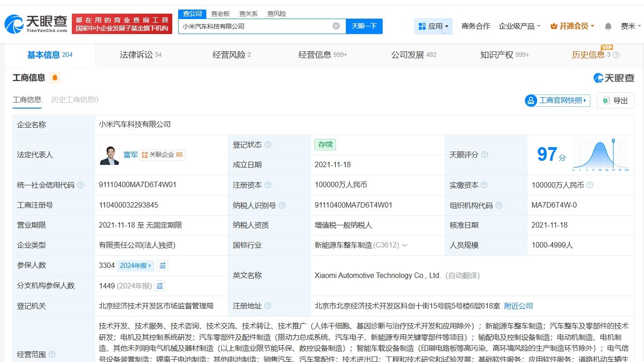644x362 pixels.
Task: Clear search text using the X icon
Action: click(336, 25)
